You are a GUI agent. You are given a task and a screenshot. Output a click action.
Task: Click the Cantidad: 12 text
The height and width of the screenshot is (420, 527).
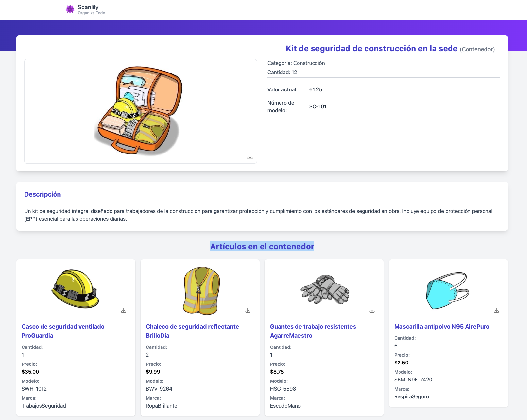(x=282, y=72)
